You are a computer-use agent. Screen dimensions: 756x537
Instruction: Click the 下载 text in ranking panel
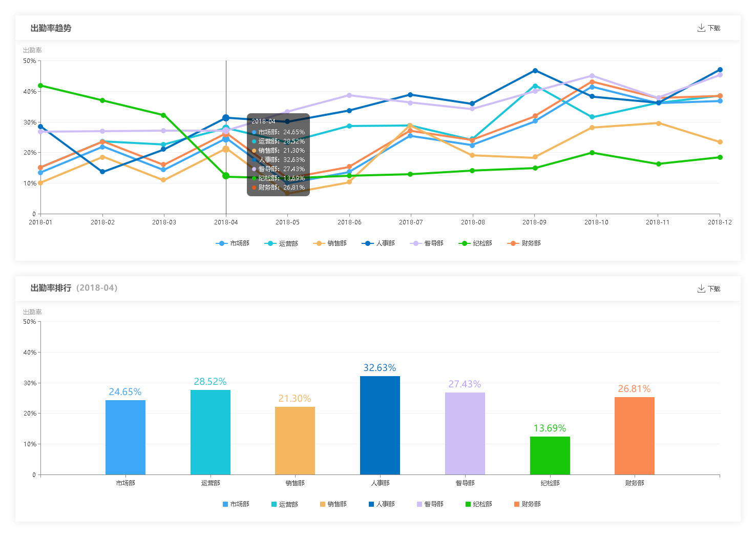point(714,289)
